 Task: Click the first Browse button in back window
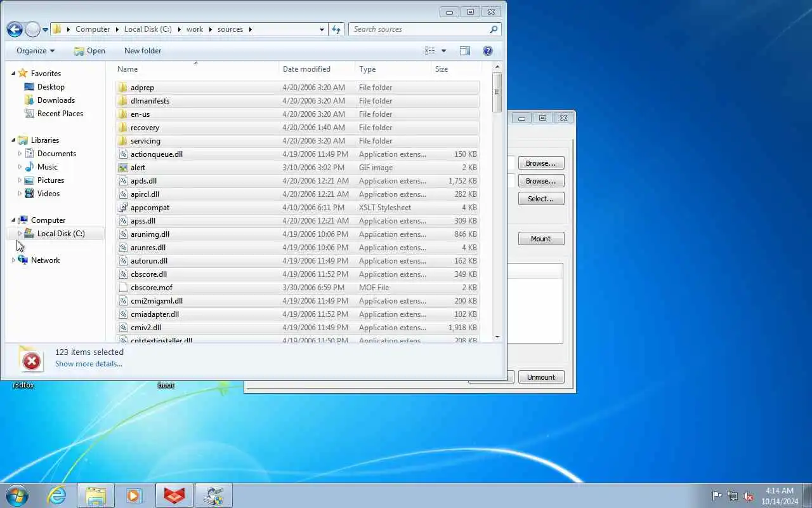pos(541,163)
